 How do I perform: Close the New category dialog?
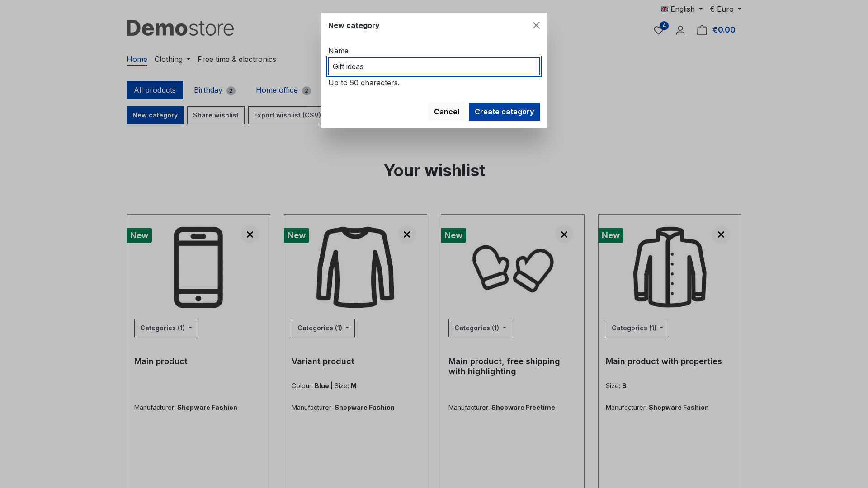(x=536, y=25)
